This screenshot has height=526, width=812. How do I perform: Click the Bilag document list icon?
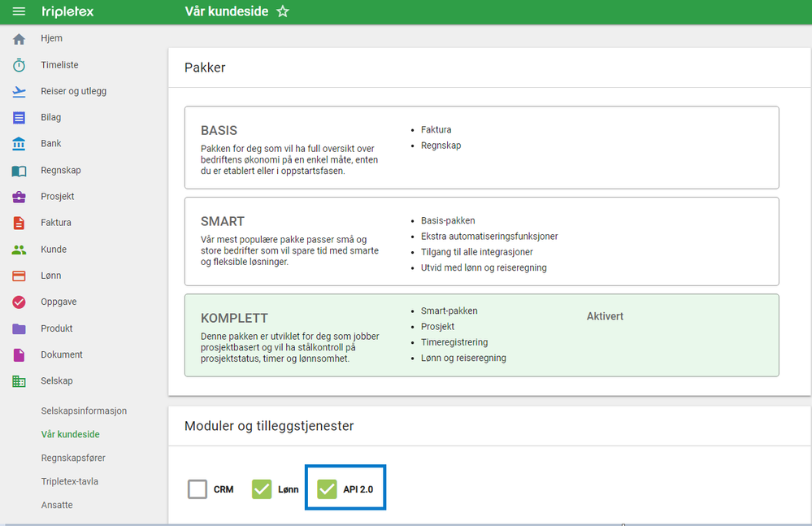(x=20, y=118)
